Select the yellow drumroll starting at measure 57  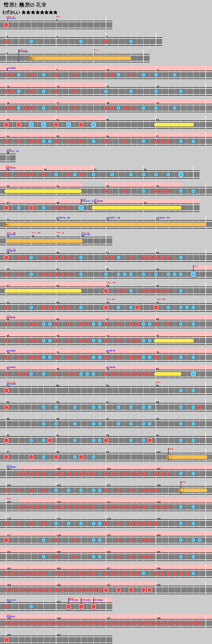tap(43, 291)
